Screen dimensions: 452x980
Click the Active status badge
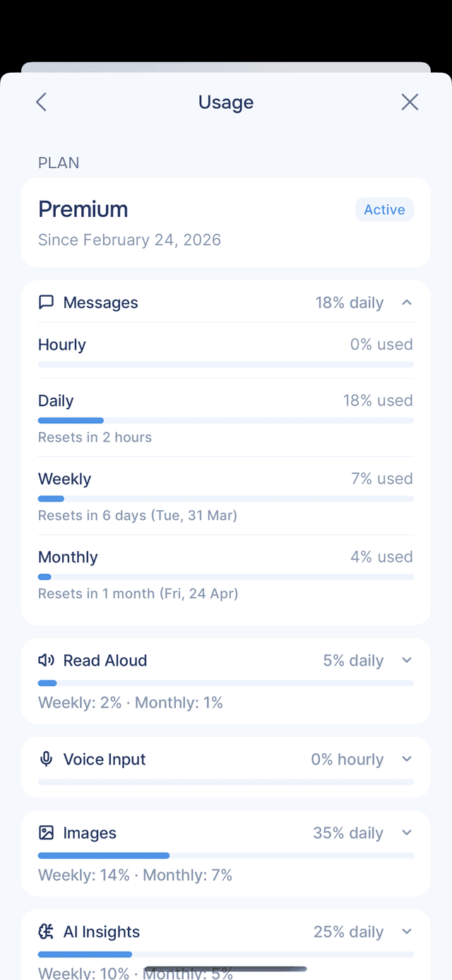[384, 209]
